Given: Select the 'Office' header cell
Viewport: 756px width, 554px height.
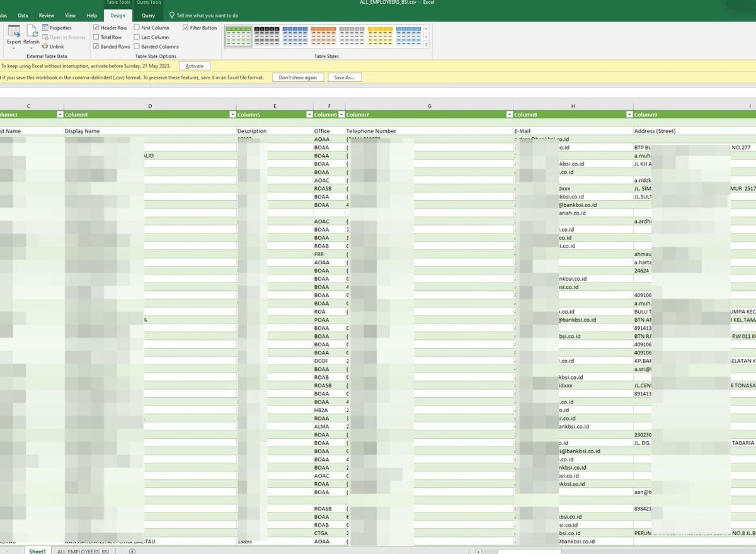Looking at the screenshot, I should click(x=329, y=131).
